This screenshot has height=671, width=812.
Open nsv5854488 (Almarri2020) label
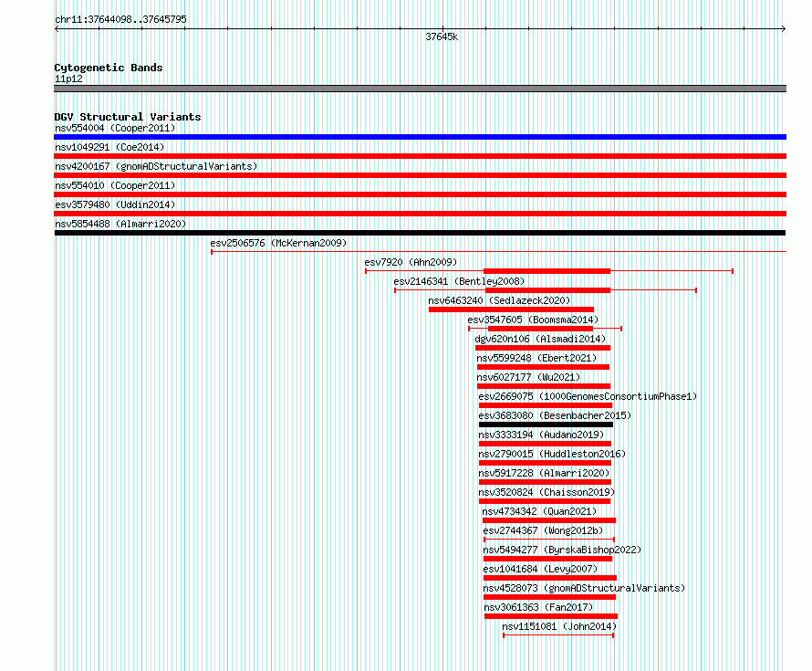120,224
